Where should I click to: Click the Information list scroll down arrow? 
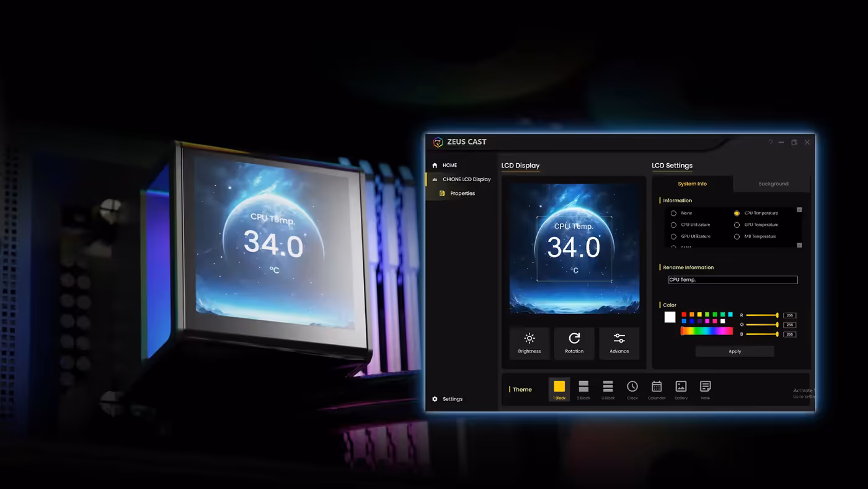coord(799,245)
